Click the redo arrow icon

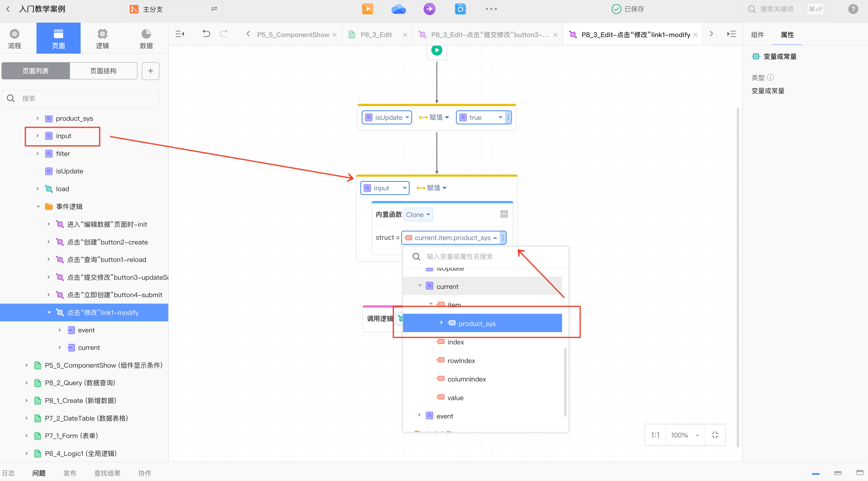[x=224, y=34]
